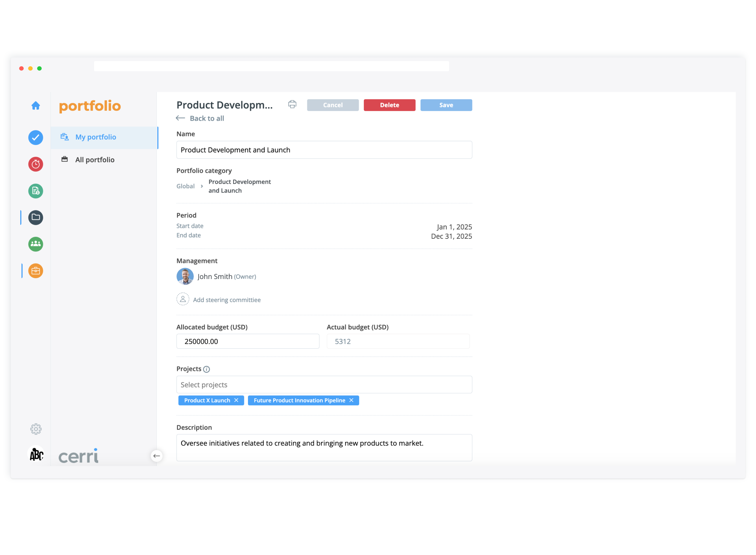Open settings gear in sidebar
The height and width of the screenshot is (555, 756).
tap(36, 429)
